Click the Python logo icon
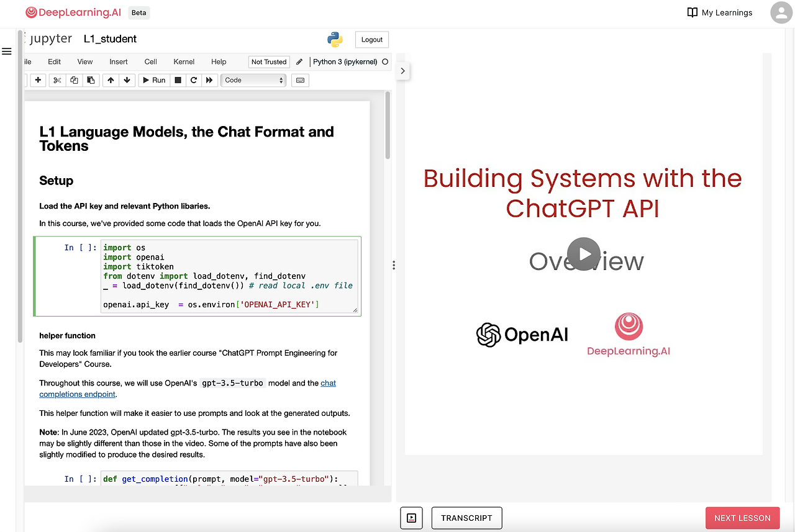795x532 pixels. (335, 39)
